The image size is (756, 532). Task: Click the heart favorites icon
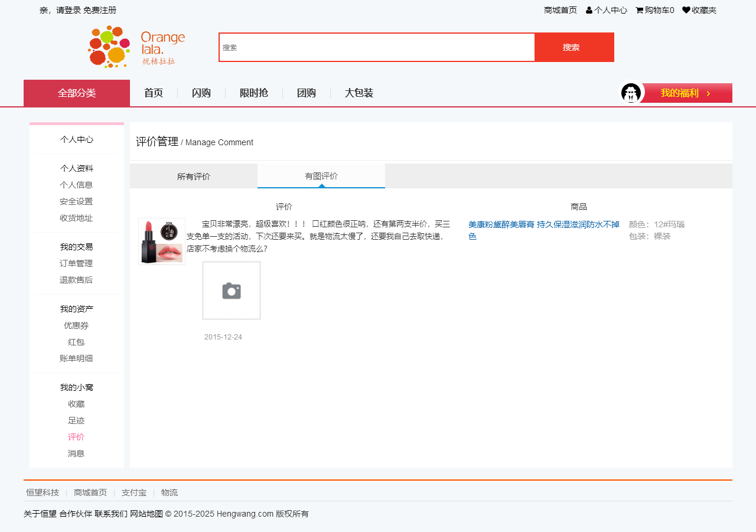[686, 10]
